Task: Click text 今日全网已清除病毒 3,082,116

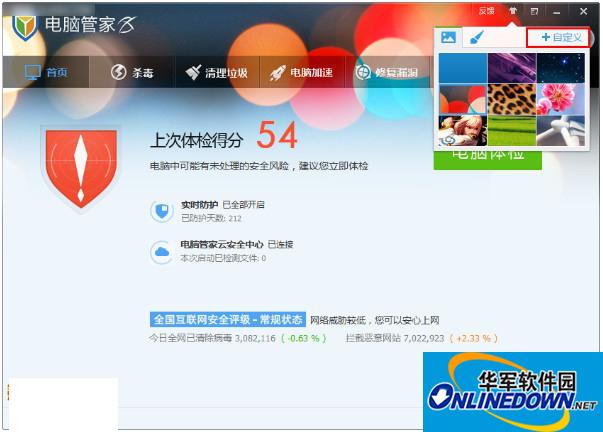Action: pyautogui.click(x=212, y=338)
